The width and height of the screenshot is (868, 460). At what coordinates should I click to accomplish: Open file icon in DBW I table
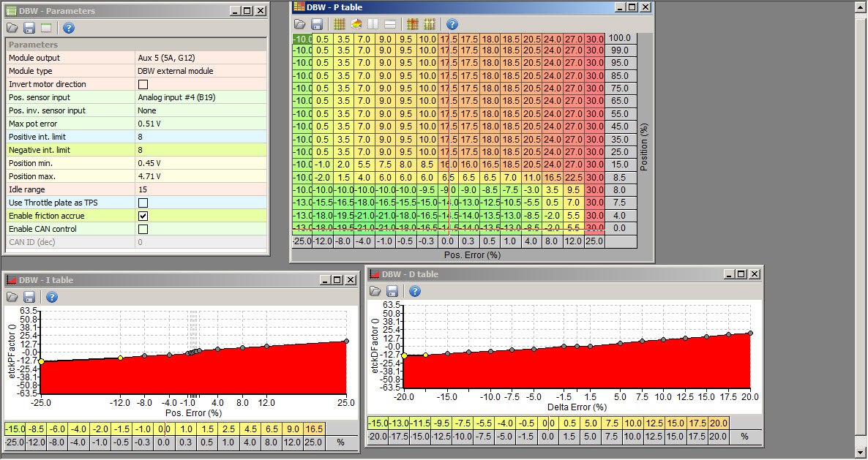pyautogui.click(x=12, y=297)
